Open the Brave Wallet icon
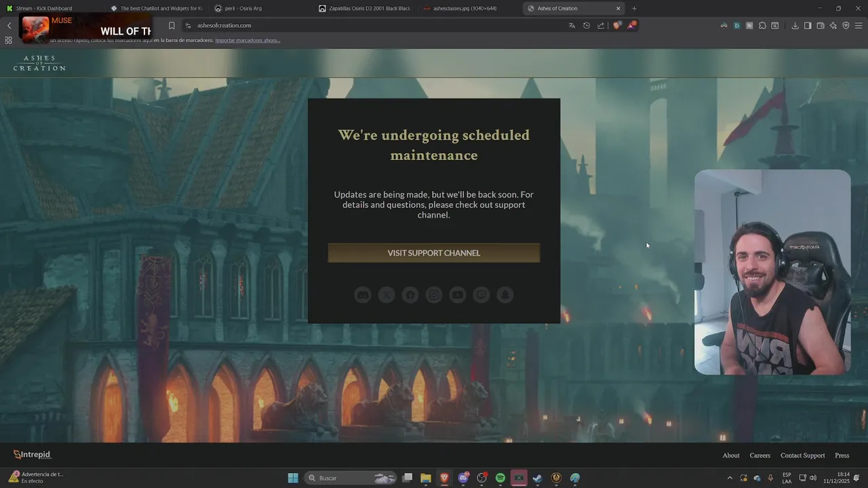This screenshot has height=488, width=868. coord(821,26)
